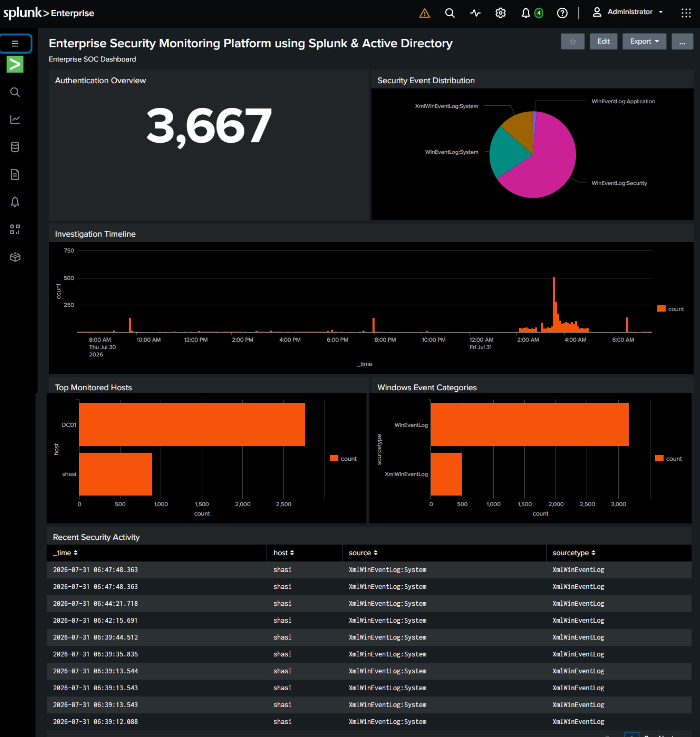Click the shasi bar in Top Monitored Hosts
Screen dimensions: 700x737
pos(116,474)
